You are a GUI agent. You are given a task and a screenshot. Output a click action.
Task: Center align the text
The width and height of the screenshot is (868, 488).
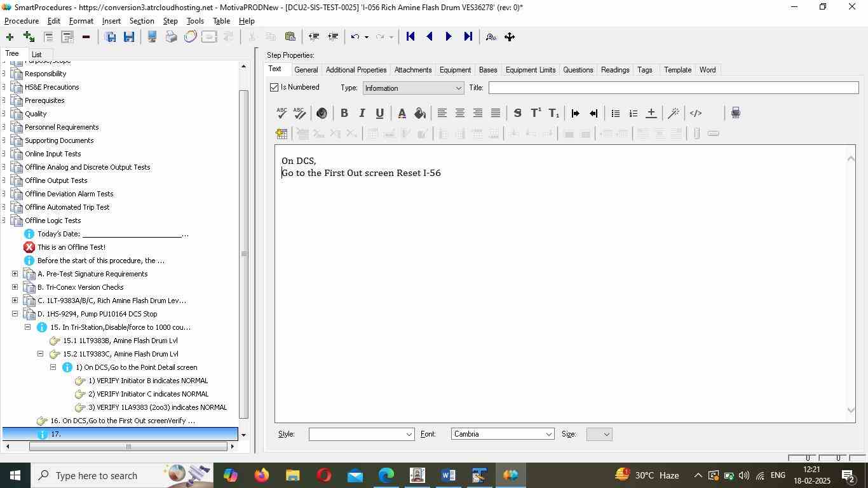pos(459,113)
